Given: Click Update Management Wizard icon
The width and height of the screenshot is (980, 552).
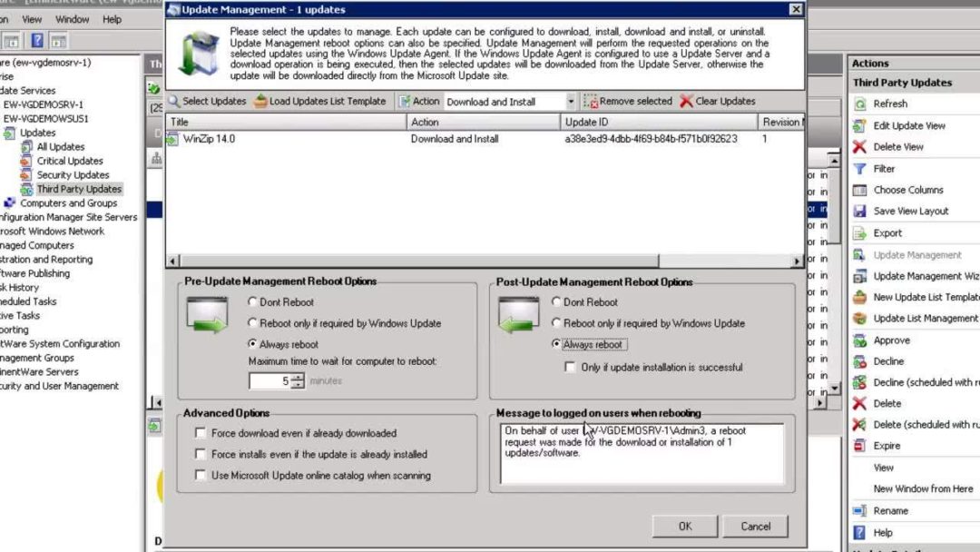Looking at the screenshot, I should tap(860, 276).
